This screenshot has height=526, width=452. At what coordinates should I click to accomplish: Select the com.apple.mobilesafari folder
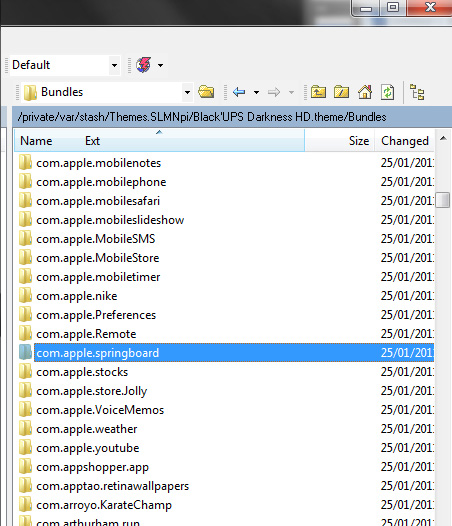(98, 201)
